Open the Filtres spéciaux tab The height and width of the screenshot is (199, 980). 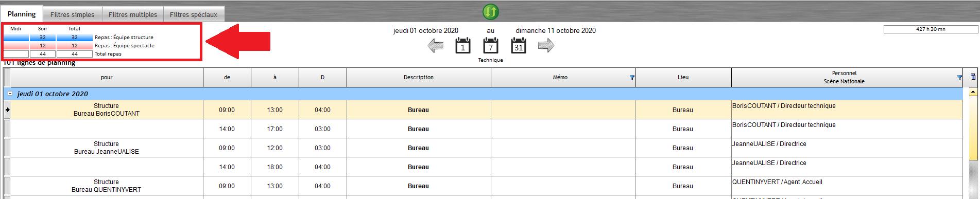[194, 14]
